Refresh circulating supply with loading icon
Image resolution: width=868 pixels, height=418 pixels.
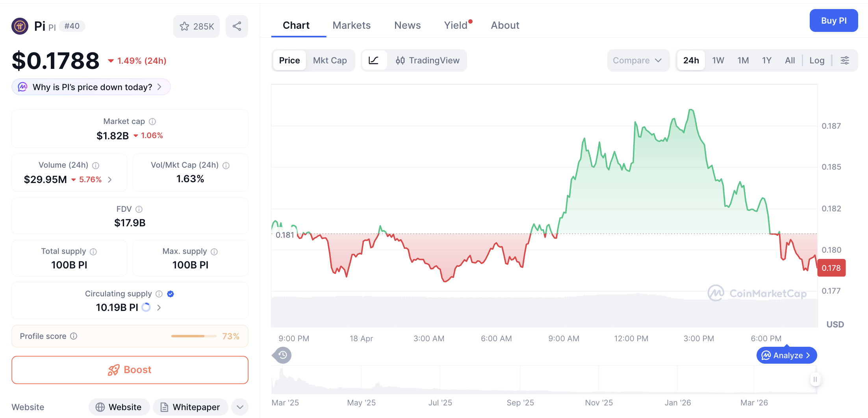coord(146,307)
